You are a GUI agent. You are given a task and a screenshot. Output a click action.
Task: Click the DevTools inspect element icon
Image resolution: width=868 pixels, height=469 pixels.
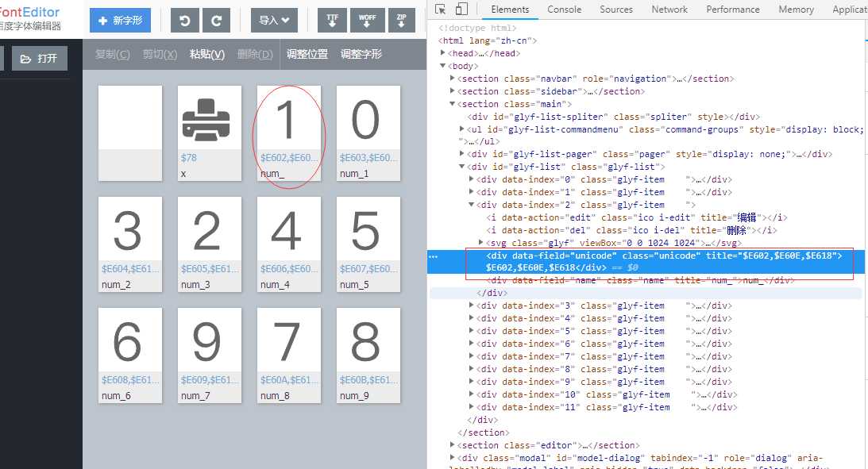tap(440, 9)
